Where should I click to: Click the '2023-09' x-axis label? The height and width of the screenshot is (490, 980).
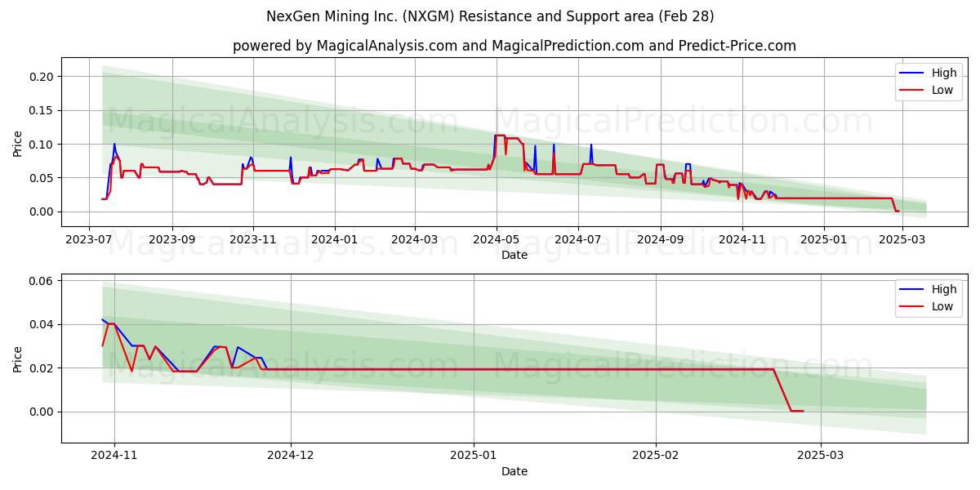[x=172, y=240]
